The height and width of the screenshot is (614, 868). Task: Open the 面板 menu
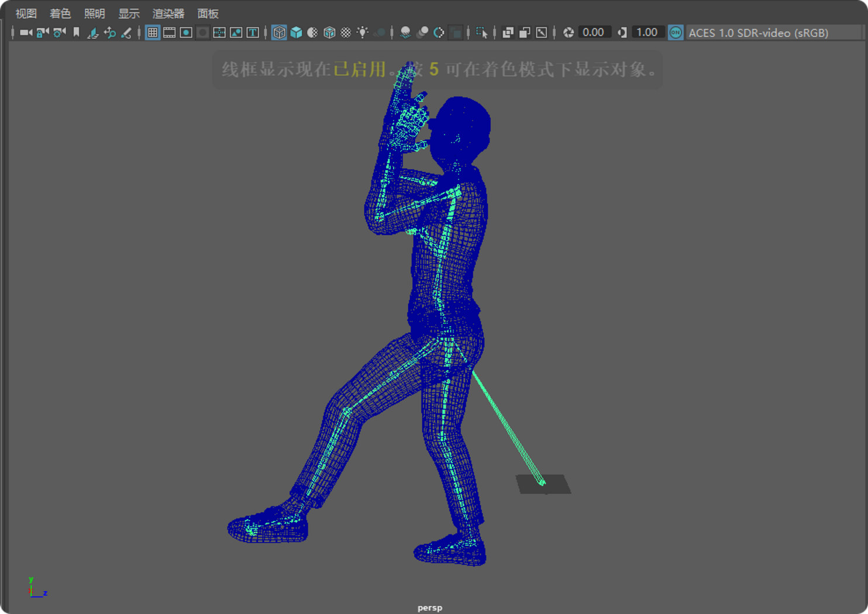pyautogui.click(x=208, y=13)
